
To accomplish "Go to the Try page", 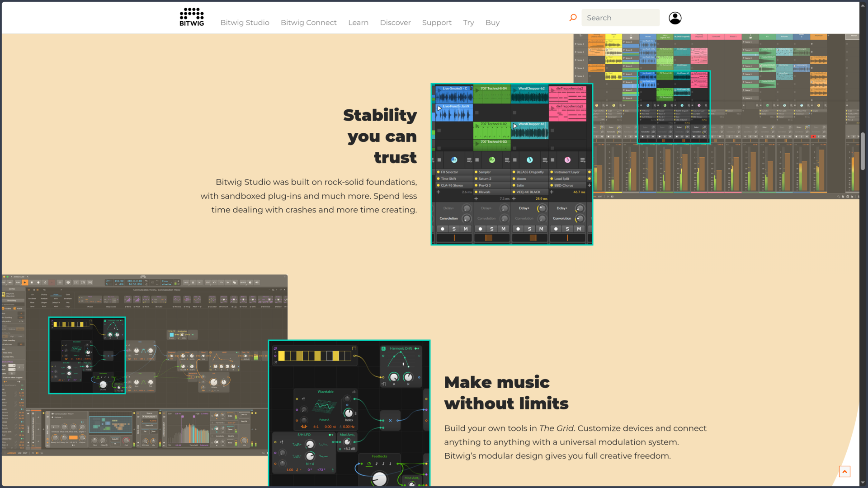I will pos(468,23).
